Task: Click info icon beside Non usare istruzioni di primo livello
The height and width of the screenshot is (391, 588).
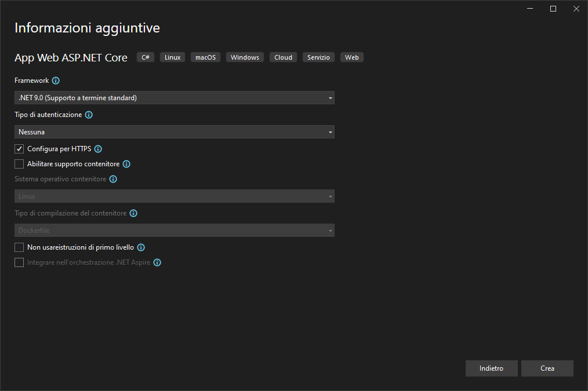Action: click(141, 247)
